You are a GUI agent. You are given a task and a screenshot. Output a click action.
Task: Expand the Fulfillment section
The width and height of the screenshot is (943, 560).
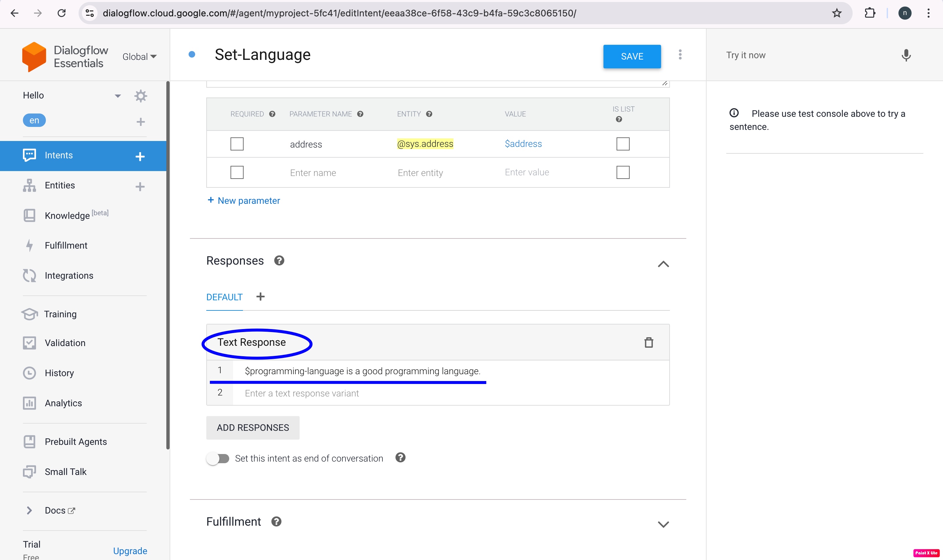coord(663,524)
